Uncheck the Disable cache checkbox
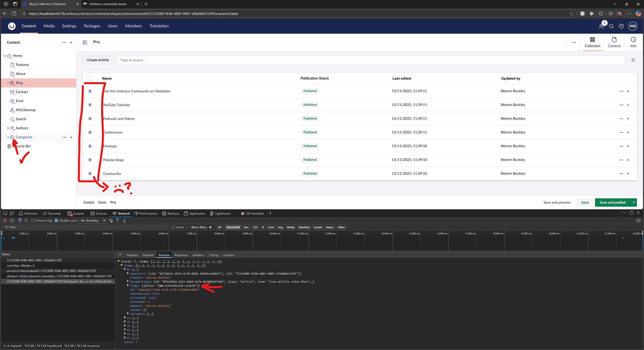 point(57,220)
